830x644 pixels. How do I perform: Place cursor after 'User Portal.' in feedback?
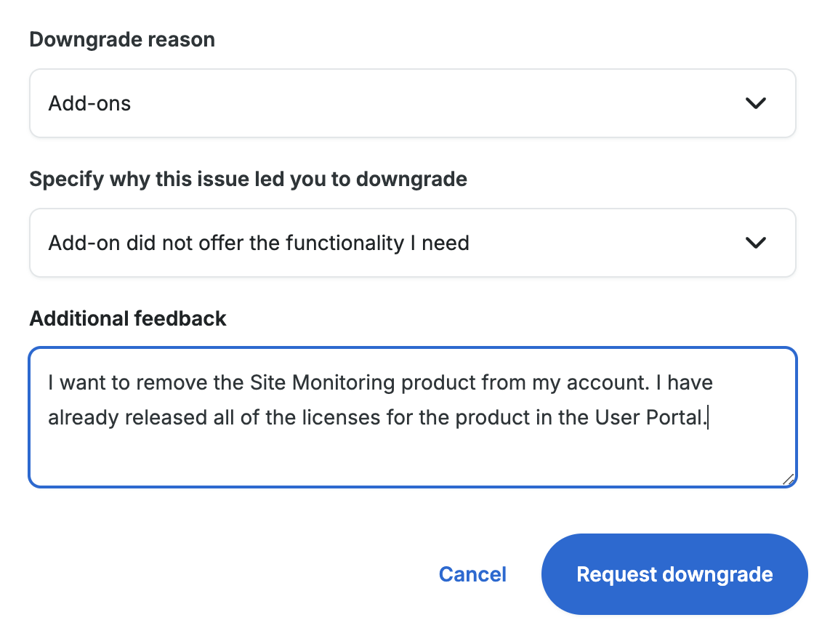pyautogui.click(x=707, y=419)
